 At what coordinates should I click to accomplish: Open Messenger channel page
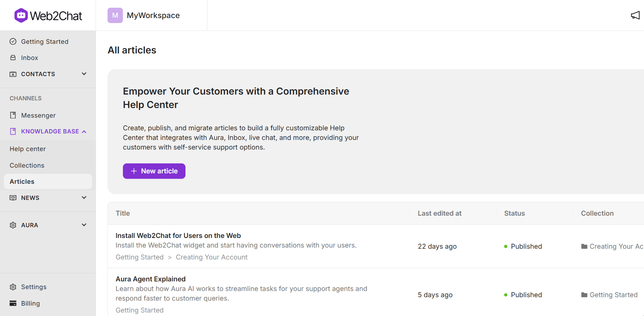point(38,115)
